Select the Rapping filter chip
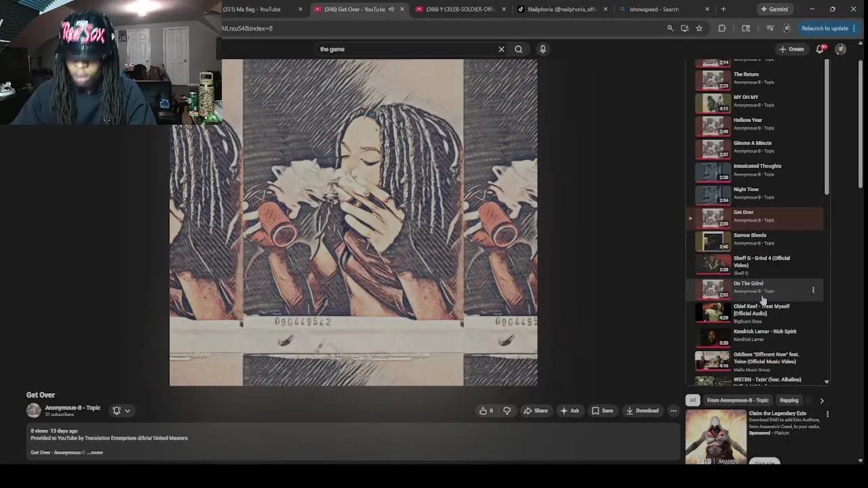The width and height of the screenshot is (868, 488). 789,401
